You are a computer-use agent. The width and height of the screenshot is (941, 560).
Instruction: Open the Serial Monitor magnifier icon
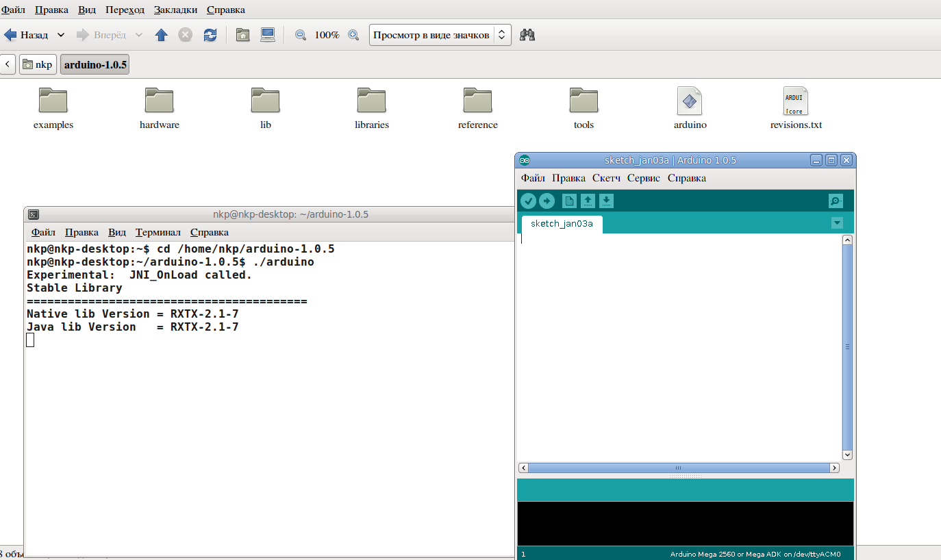tap(836, 201)
